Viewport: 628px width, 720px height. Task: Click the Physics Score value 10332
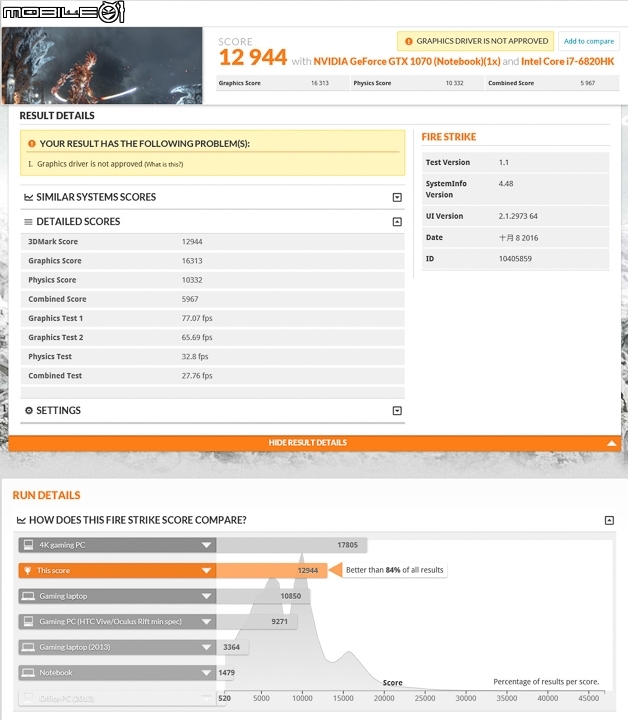coord(192,280)
